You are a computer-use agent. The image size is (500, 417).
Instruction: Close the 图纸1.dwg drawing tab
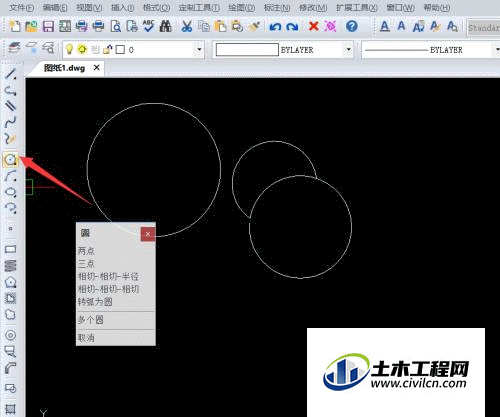[x=97, y=68]
